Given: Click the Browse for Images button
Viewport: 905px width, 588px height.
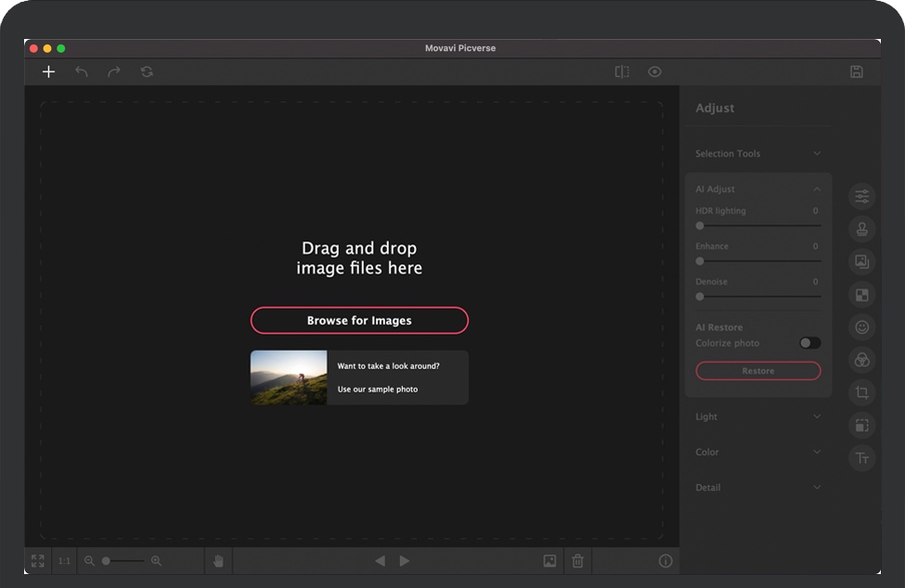Looking at the screenshot, I should pos(359,321).
